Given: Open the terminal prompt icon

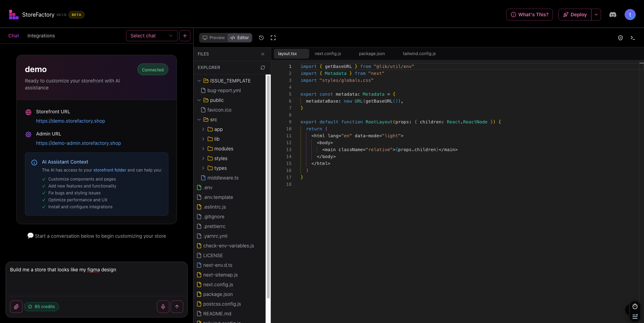Looking at the screenshot, I should click(633, 38).
